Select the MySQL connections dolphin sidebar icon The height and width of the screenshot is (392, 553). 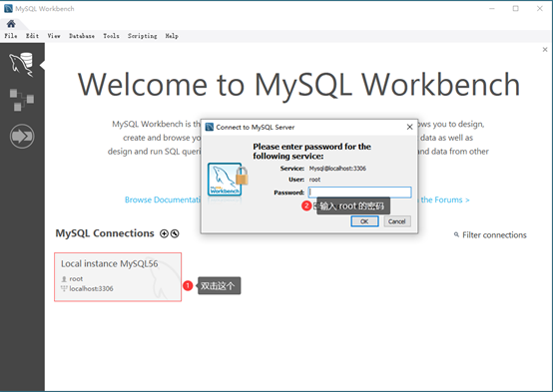point(21,64)
